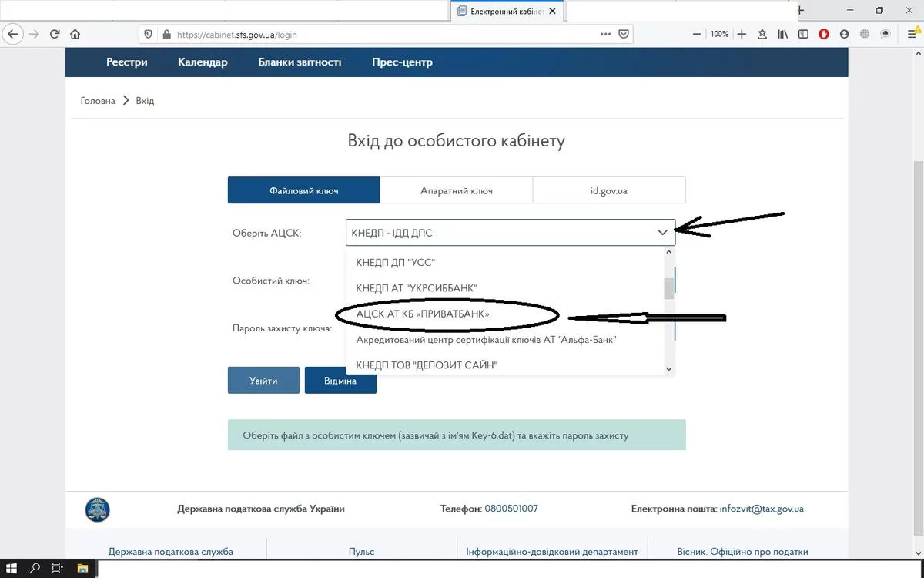The image size is (924, 578).
Task: Choose АЦСК АТ КБ «ПРИВАТБАНК» option
Action: pyautogui.click(x=504, y=314)
